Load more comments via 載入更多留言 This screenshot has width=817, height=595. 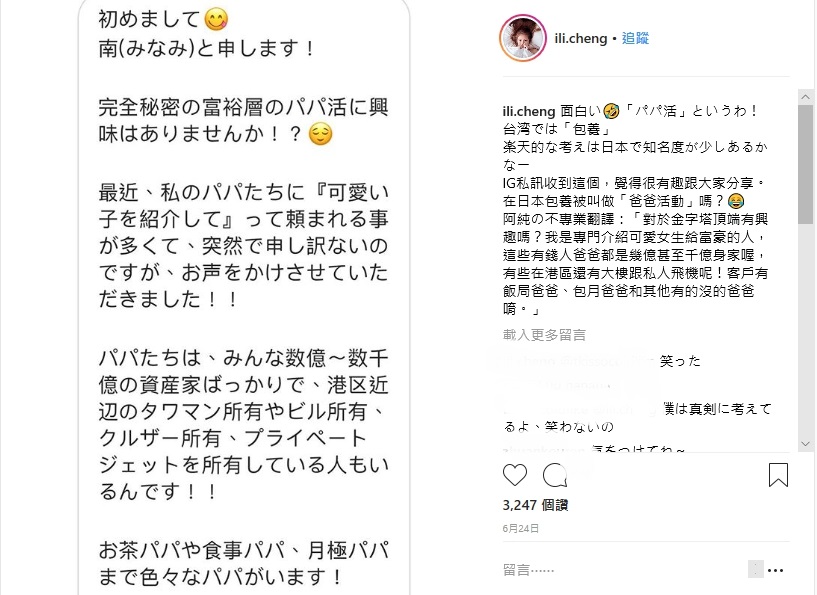pyautogui.click(x=544, y=334)
